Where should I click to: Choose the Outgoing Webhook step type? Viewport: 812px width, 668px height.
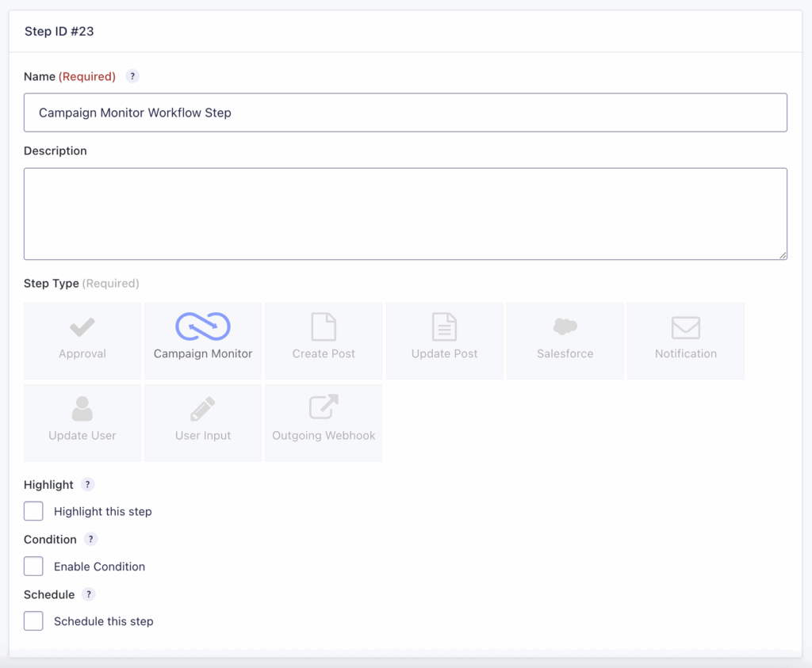(x=324, y=422)
